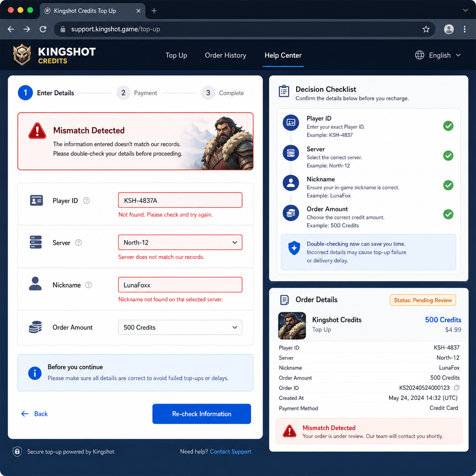Open the Order Amount 500 Credits dropdown
Screen dimensions: 476x476
[x=180, y=327]
